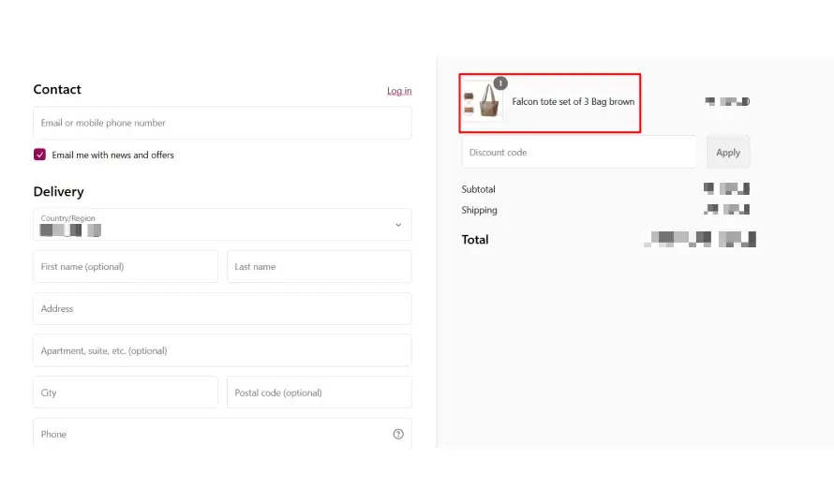Click the Log in link
834x504 pixels.
tap(399, 91)
